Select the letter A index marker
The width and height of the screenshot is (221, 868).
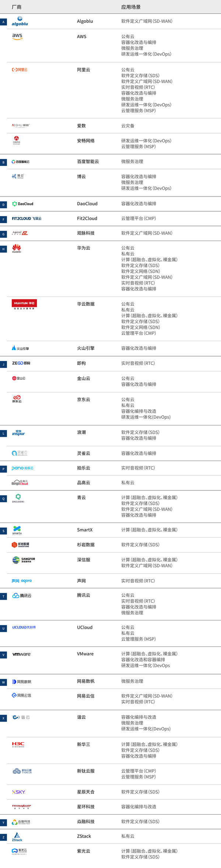point(3,22)
